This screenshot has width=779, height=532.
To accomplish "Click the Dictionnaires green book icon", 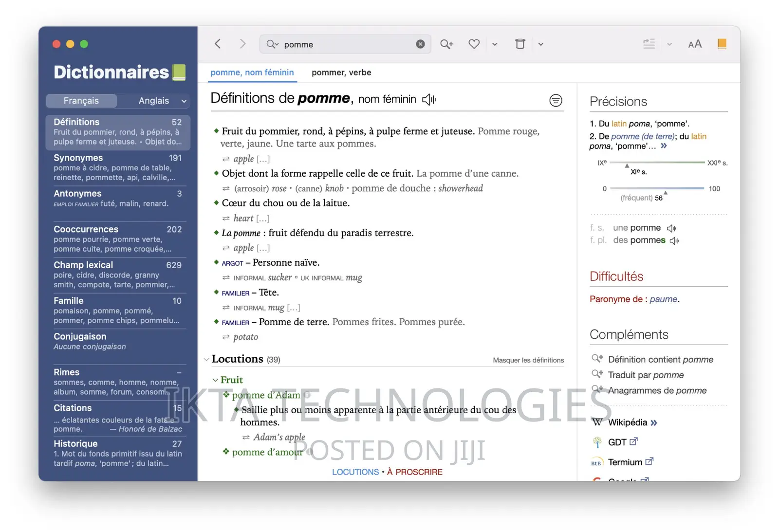I will click(179, 72).
